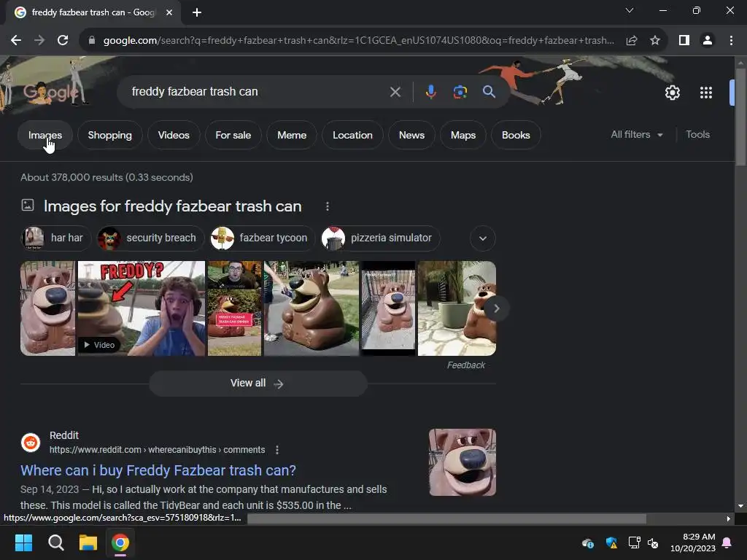This screenshot has width=747, height=560.
Task: Open the new tab plus button
Action: click(x=197, y=12)
